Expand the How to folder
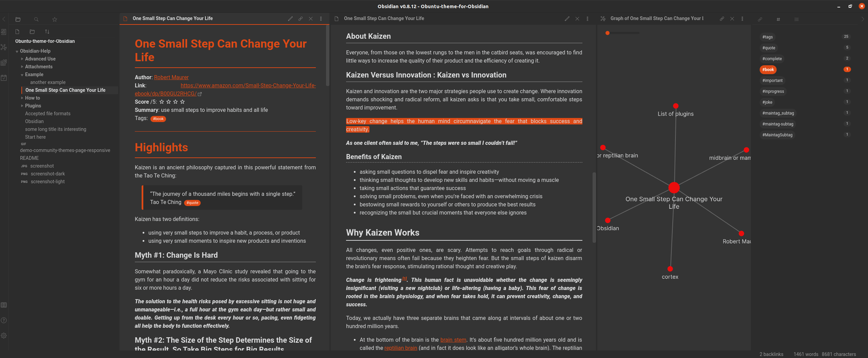 click(x=22, y=98)
